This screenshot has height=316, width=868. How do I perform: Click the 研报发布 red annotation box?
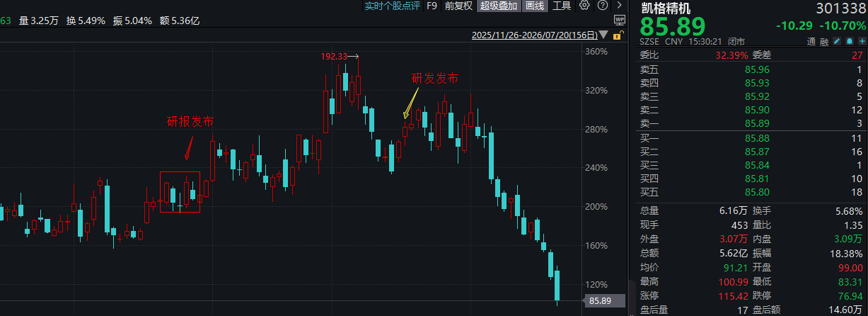tap(180, 191)
